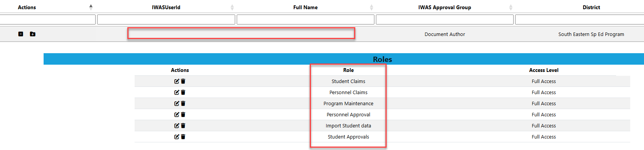Viewport: 644px width, 150px height.
Task: Collapse the user row with minus icon
Action: point(21,34)
